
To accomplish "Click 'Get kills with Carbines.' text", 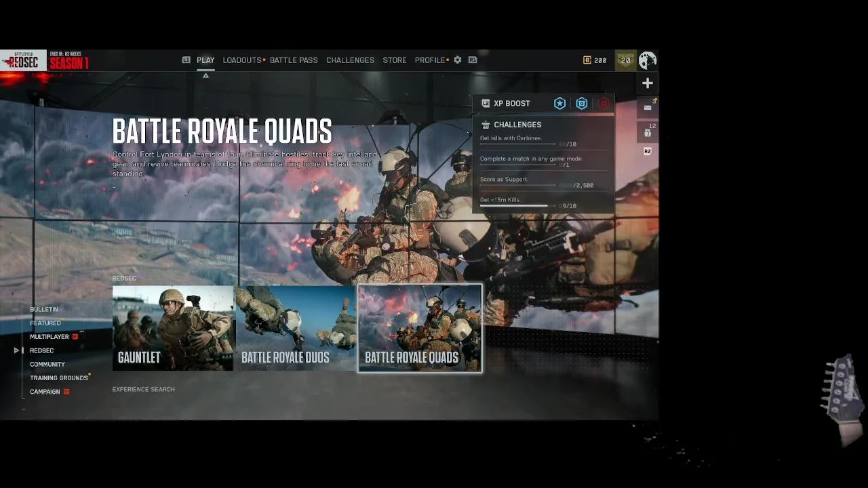I will click(x=511, y=138).
